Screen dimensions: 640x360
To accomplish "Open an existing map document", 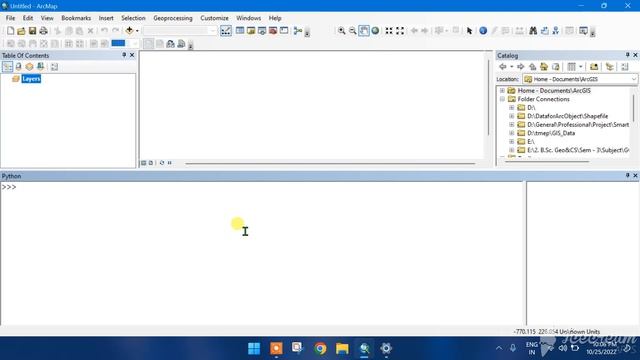I will (21, 31).
